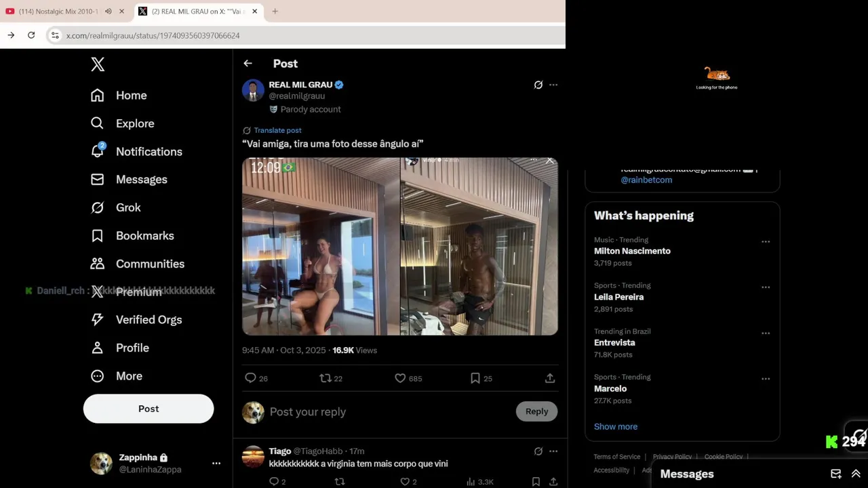Screen dimensions: 868x488
Task: Open reply comments bubble icon
Action: click(250, 378)
